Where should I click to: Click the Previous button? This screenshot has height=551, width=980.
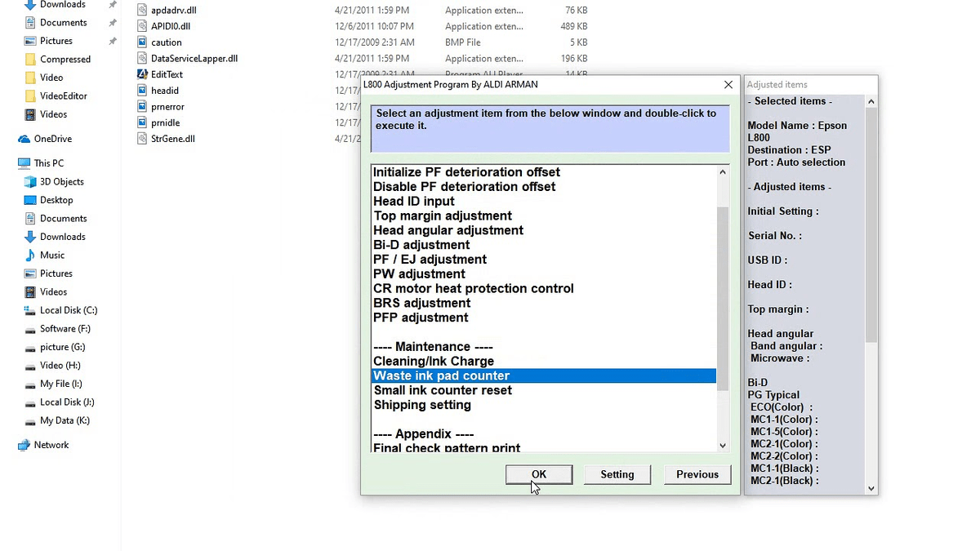tap(697, 474)
